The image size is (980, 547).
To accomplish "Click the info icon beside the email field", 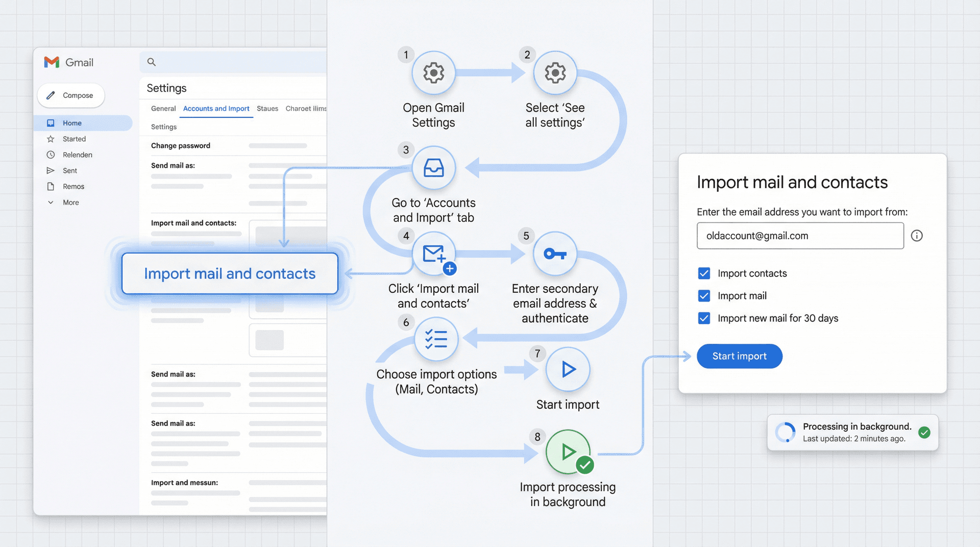I will (917, 236).
